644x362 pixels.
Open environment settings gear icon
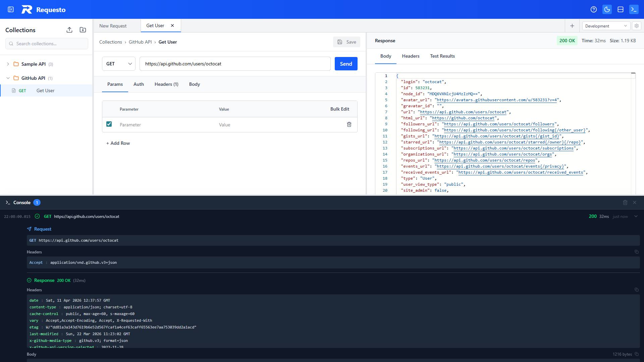pyautogui.click(x=636, y=26)
